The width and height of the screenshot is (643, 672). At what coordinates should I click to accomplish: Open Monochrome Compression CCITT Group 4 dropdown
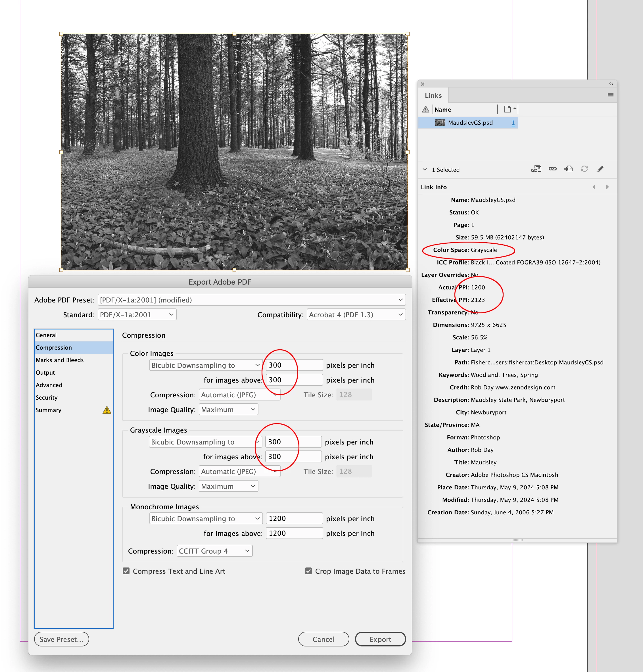pyautogui.click(x=214, y=551)
